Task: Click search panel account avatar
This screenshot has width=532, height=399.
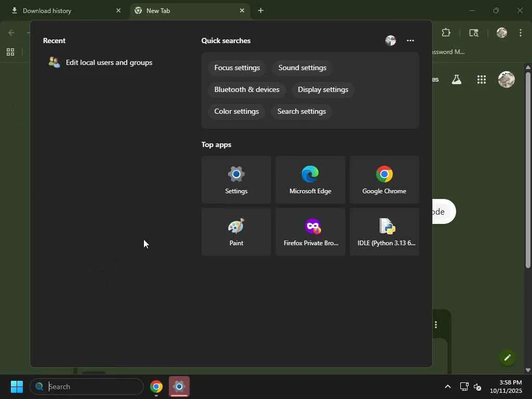Action: [391, 41]
